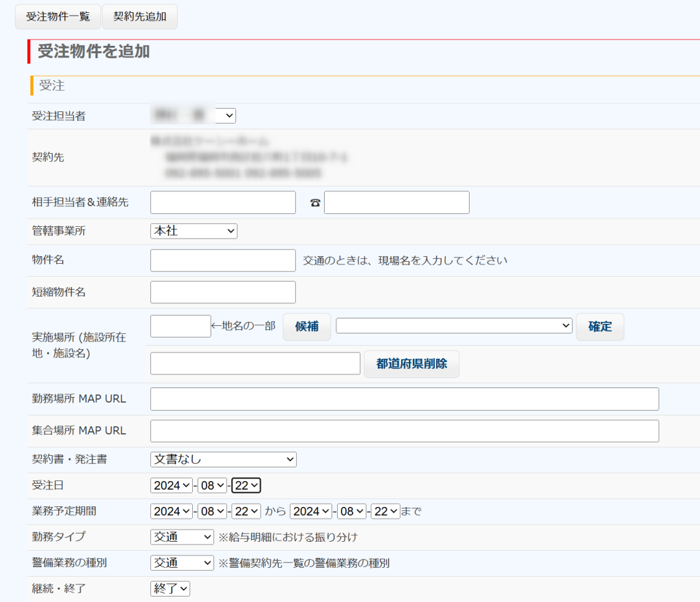
Task: Expand the 継続・終了 dropdown
Action: [170, 588]
